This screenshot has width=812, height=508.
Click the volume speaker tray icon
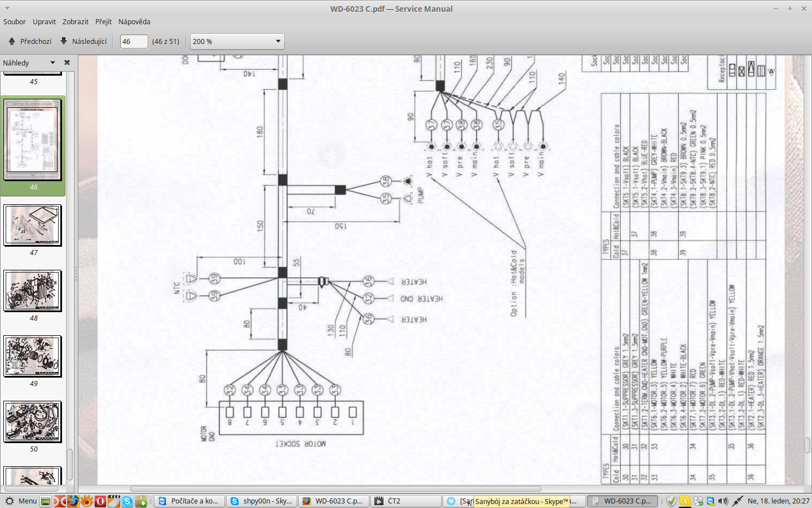click(723, 501)
